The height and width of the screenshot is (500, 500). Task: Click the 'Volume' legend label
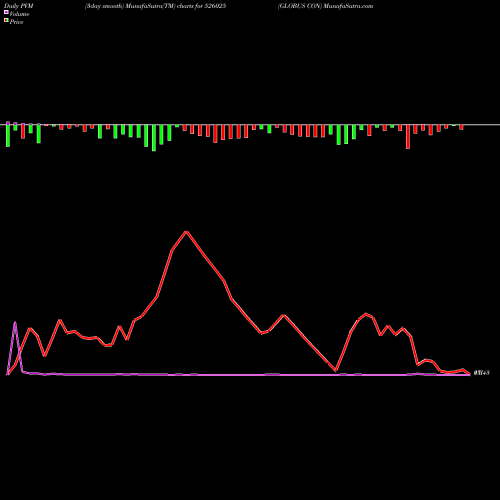pyautogui.click(x=19, y=14)
